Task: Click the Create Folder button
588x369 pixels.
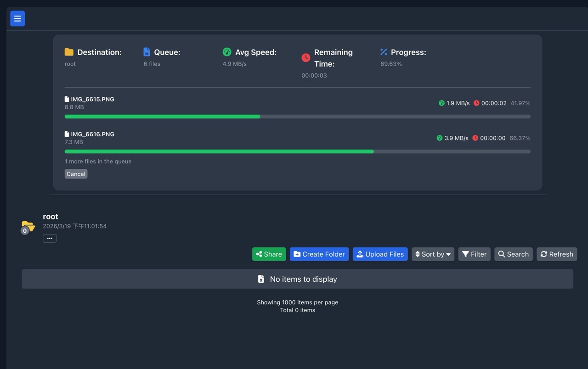Action: [x=319, y=254]
